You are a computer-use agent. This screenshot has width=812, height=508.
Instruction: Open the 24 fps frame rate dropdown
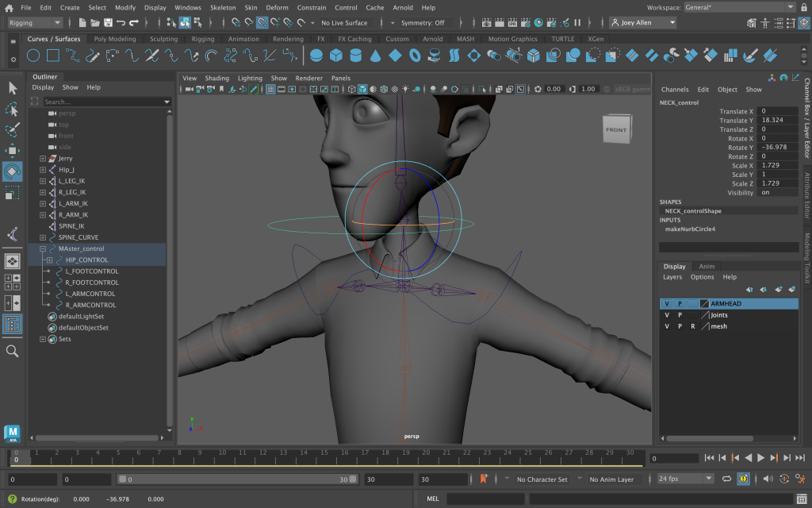tap(685, 479)
